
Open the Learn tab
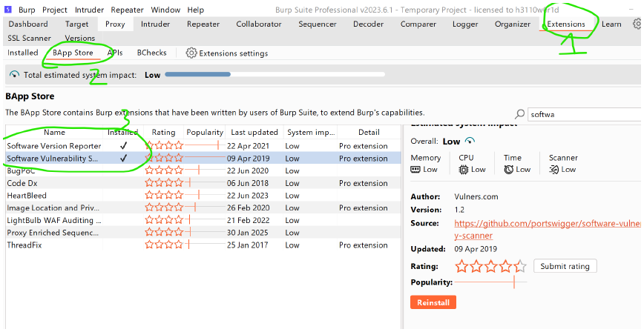[611, 24]
